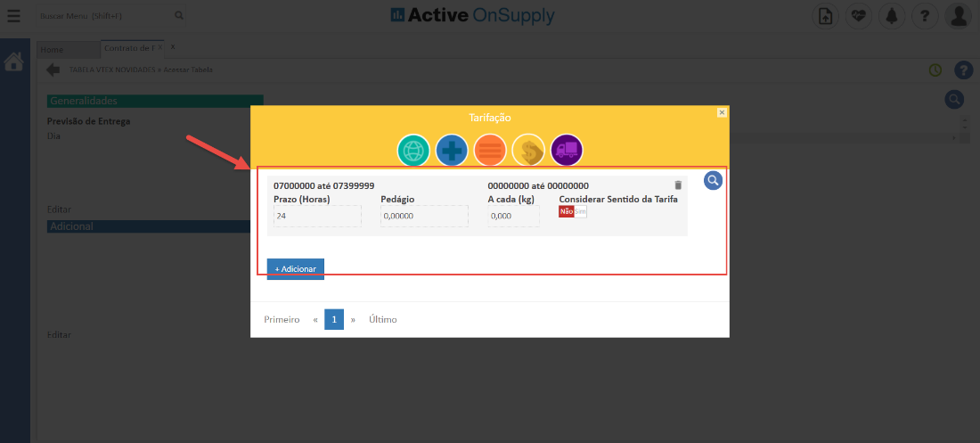
Task: Select the orange lines circle icon
Action: [490, 151]
